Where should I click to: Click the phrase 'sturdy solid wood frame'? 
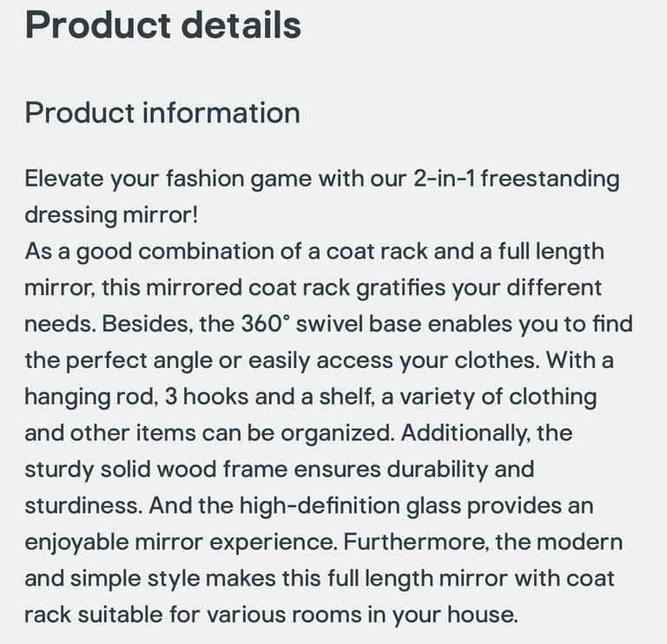coord(156,470)
